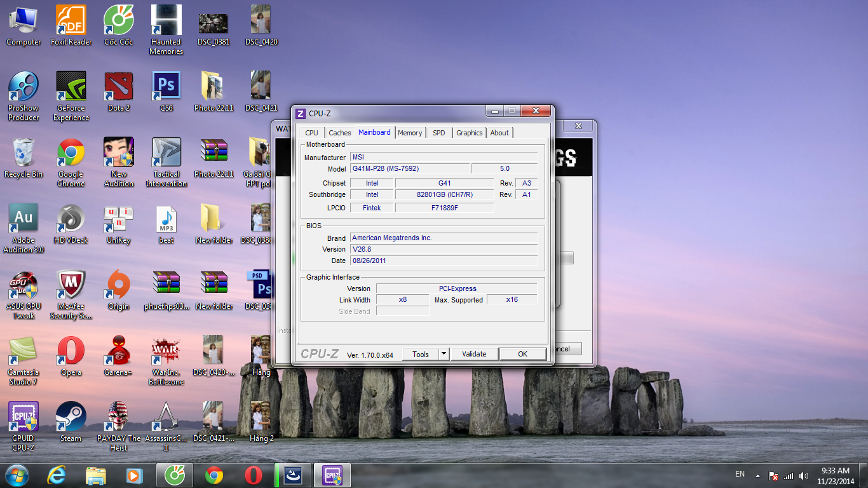Click the Tools button in CPU-Z
868x488 pixels.
(421, 354)
